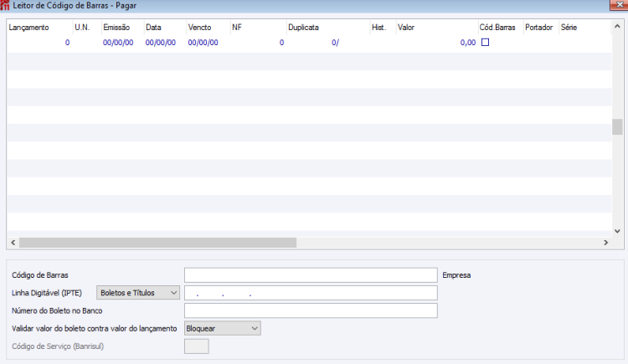The height and width of the screenshot is (364, 628).
Task: Click the horizontal scrollbar right arrow
Action: tap(605, 243)
